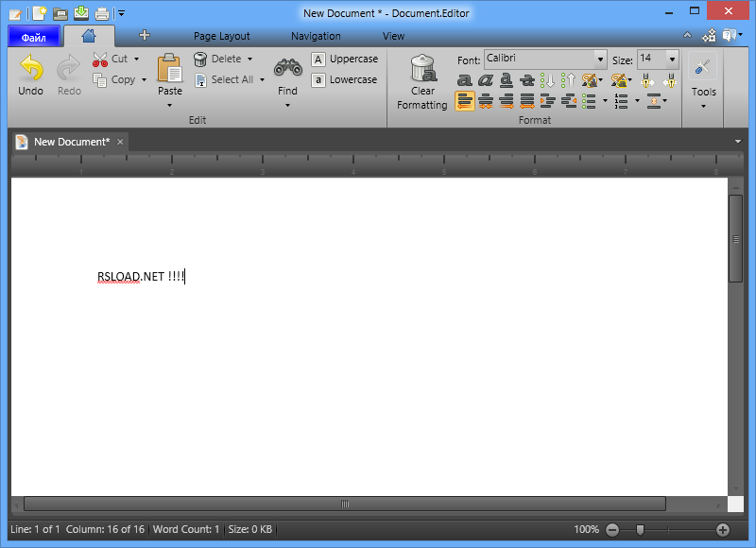Close the New Document* tab with X

(x=120, y=142)
